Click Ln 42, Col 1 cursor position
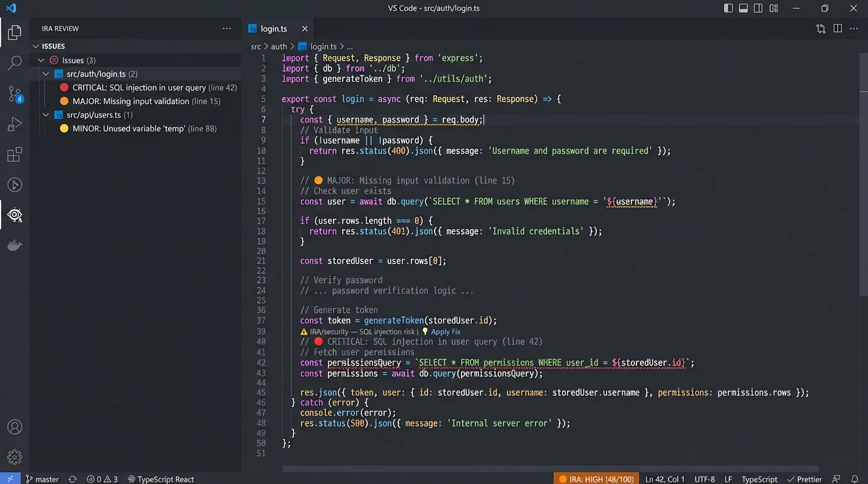 click(x=665, y=479)
